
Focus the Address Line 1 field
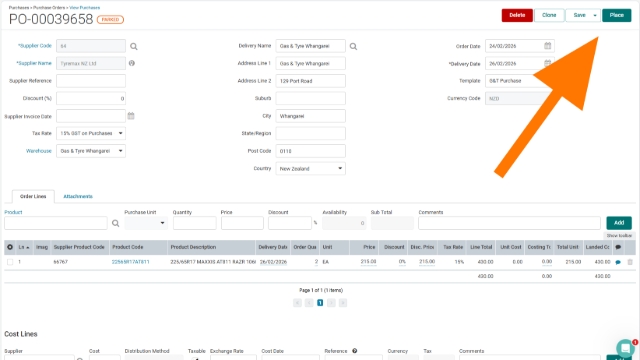[310, 63]
